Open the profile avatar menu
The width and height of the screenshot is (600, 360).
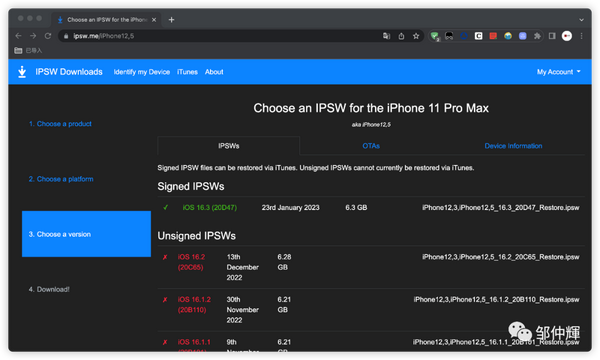(x=567, y=36)
